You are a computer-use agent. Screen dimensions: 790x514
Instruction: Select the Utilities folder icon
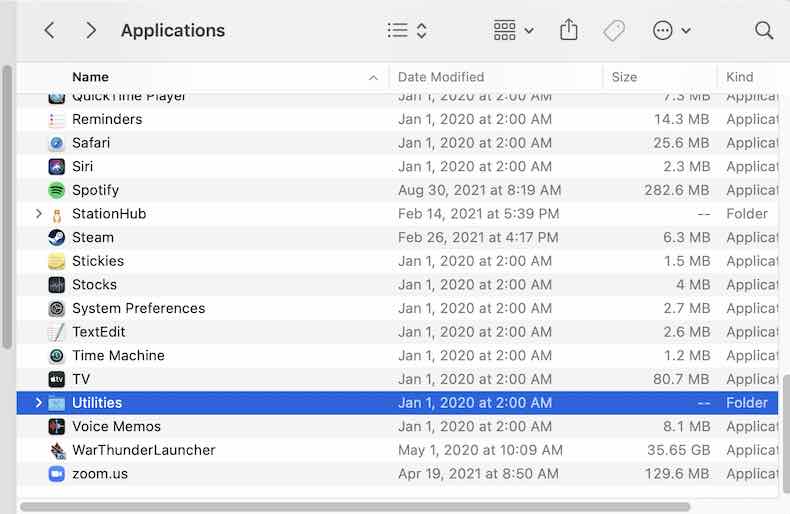pos(56,403)
